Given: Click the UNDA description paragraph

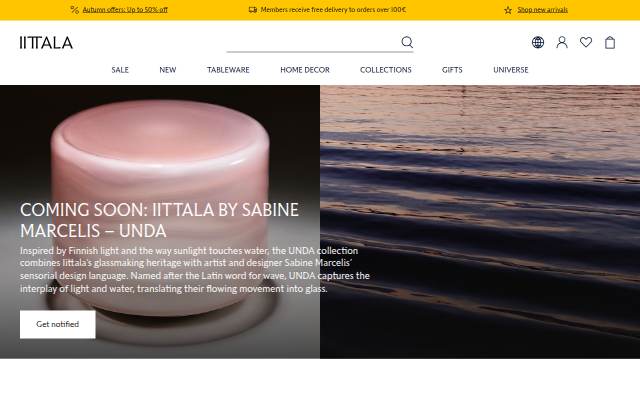Looking at the screenshot, I should point(195,269).
